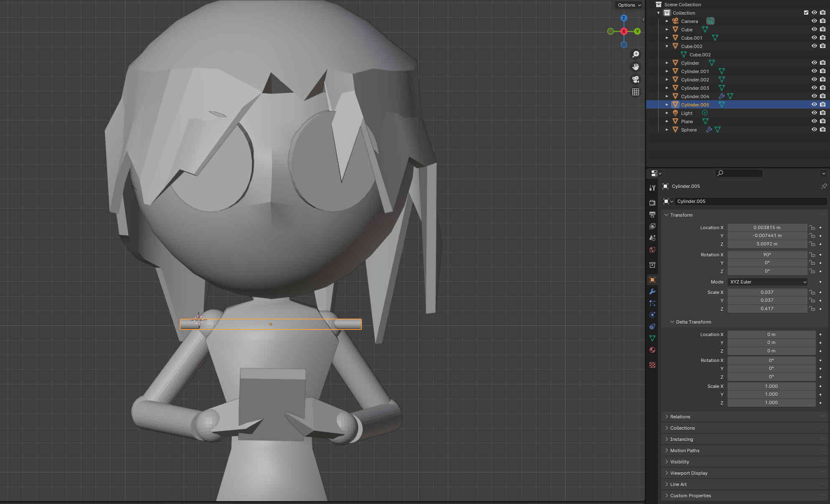This screenshot has width=830, height=504.
Task: Expand the Motion Paths panel
Action: [x=685, y=451]
